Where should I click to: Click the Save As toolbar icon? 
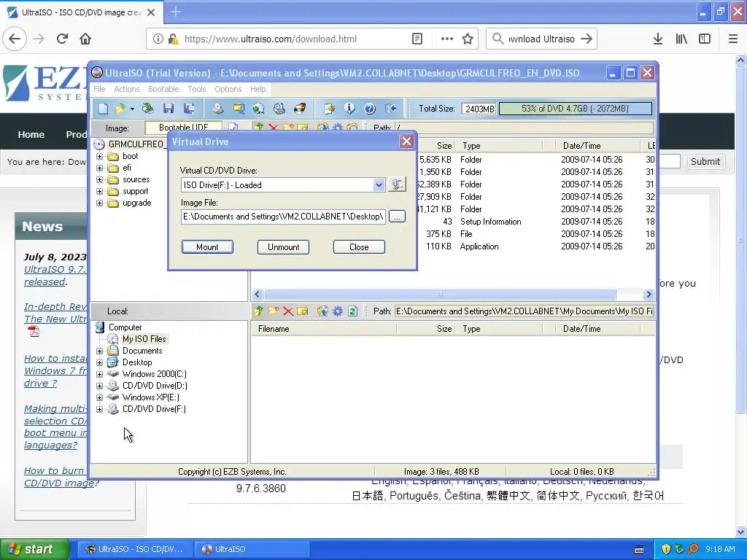pyautogui.click(x=189, y=109)
